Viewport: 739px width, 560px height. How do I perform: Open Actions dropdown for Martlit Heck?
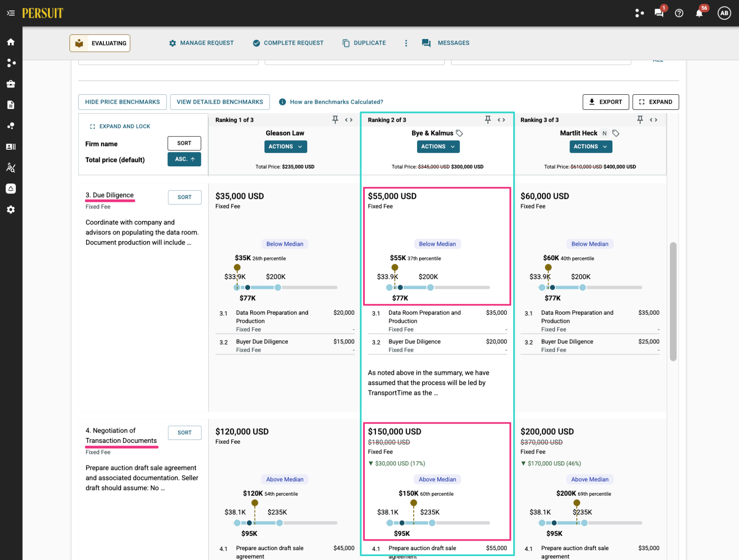pyautogui.click(x=591, y=147)
